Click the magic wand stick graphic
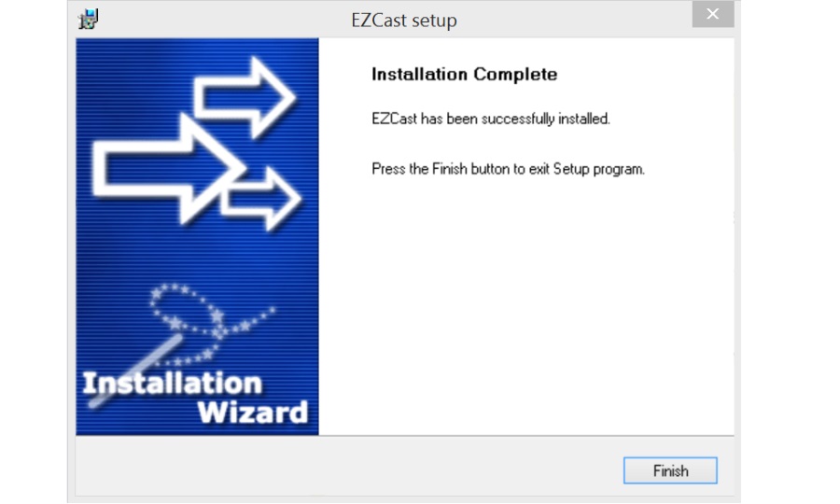Viewport: 840px width, 504px height. 133,371
